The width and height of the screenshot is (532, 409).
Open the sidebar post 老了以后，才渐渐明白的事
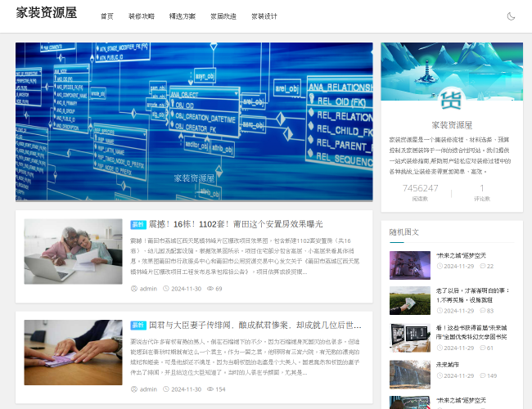click(473, 295)
